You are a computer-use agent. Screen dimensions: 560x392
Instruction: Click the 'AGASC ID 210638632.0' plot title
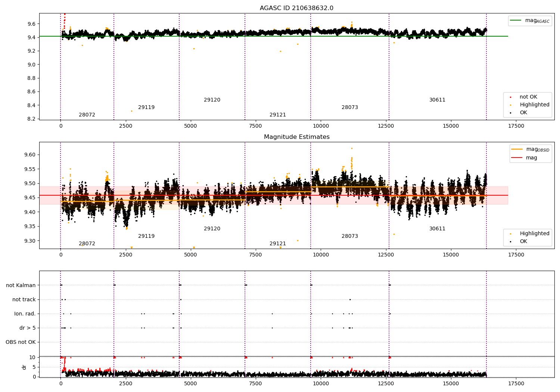[296, 8]
